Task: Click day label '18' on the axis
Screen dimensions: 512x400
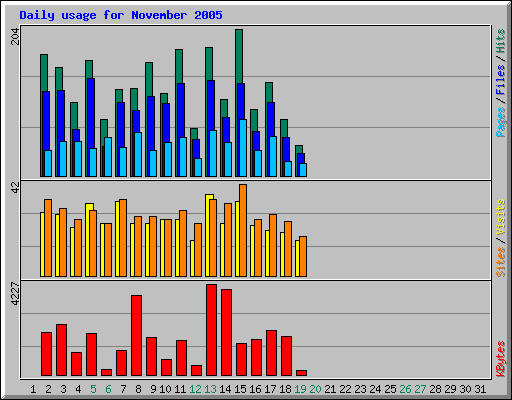Action: tap(285, 389)
